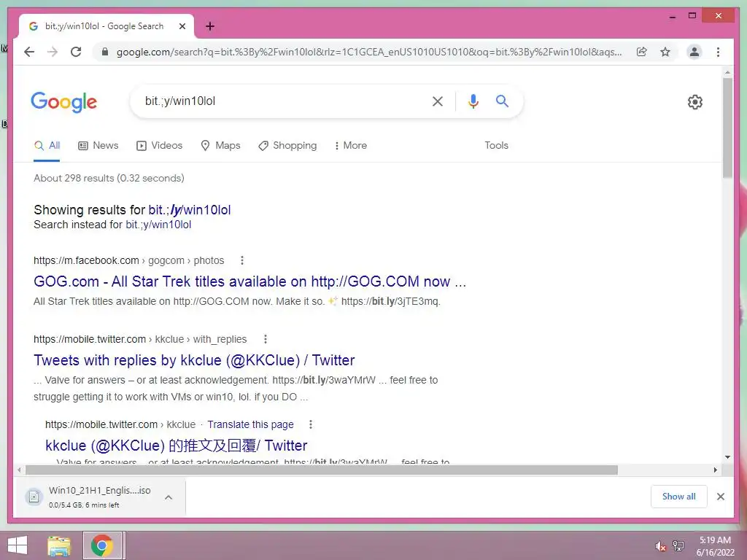Start voice search with microphone

[473, 101]
